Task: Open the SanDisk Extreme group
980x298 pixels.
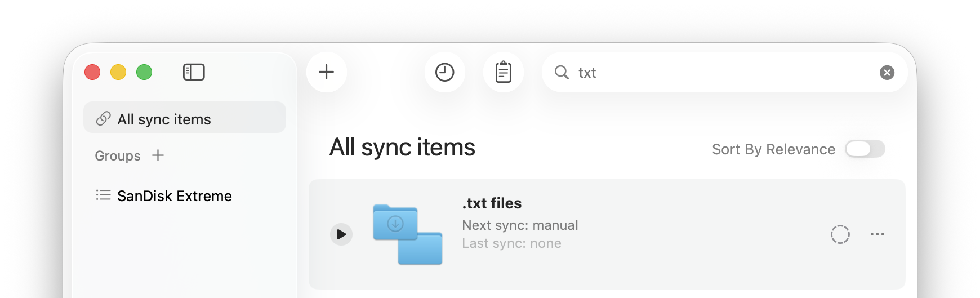Action: coord(174,196)
